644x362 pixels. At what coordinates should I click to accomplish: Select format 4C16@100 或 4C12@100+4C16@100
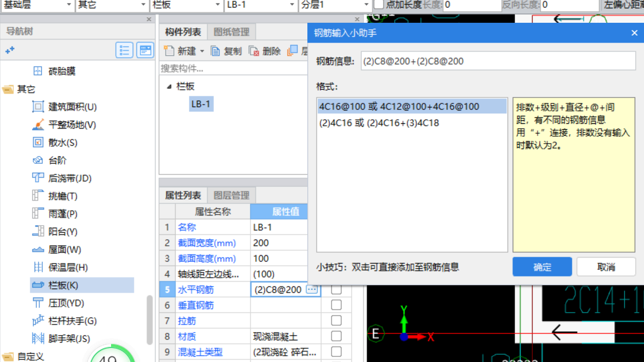click(x=412, y=106)
